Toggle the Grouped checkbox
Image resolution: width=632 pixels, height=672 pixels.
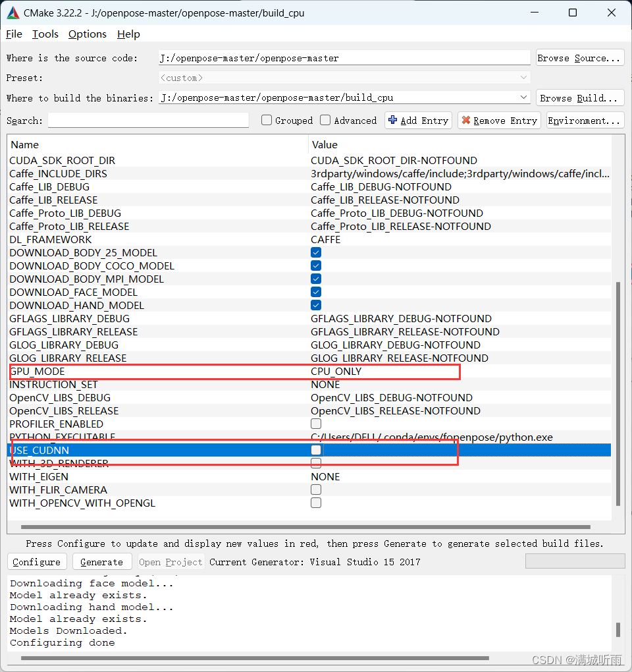[266, 120]
